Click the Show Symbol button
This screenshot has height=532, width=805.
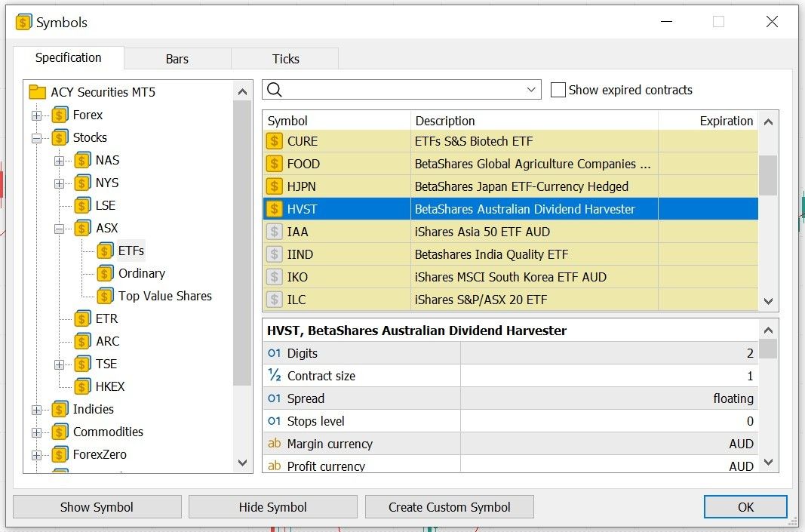point(97,507)
